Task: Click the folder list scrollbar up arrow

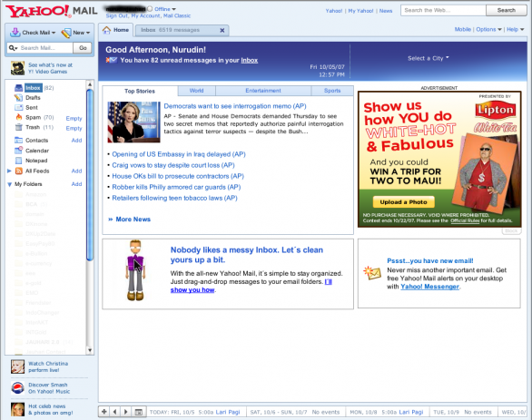Action: click(x=90, y=84)
